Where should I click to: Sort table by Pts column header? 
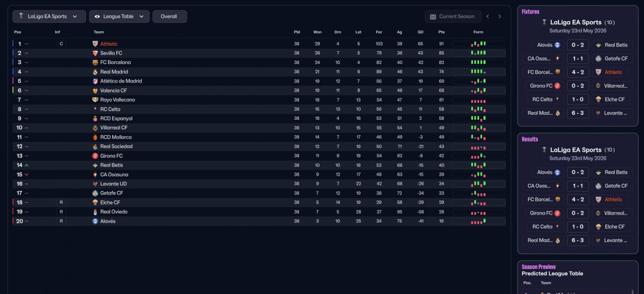point(441,32)
